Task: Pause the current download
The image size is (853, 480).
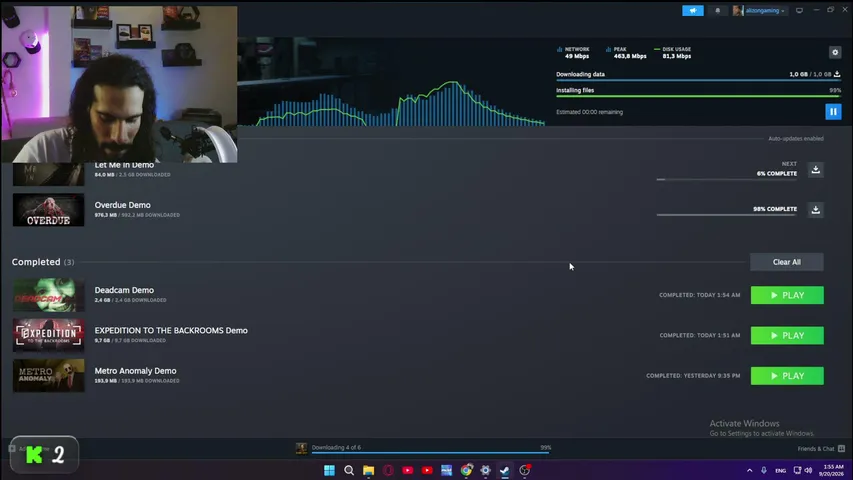Action: (833, 112)
